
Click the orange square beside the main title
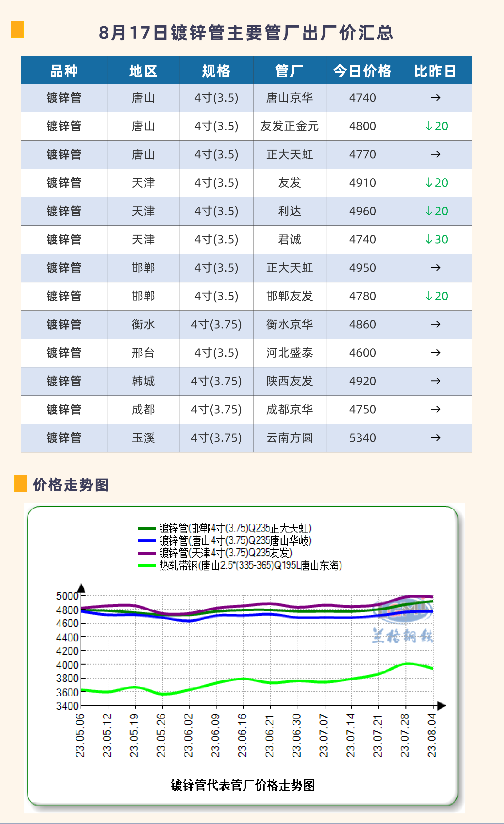17,29
